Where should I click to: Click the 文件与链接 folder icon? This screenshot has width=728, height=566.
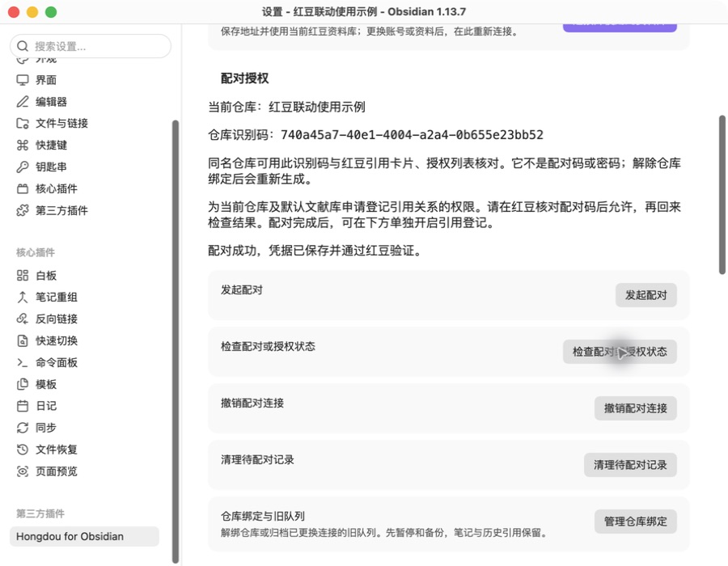(x=23, y=124)
